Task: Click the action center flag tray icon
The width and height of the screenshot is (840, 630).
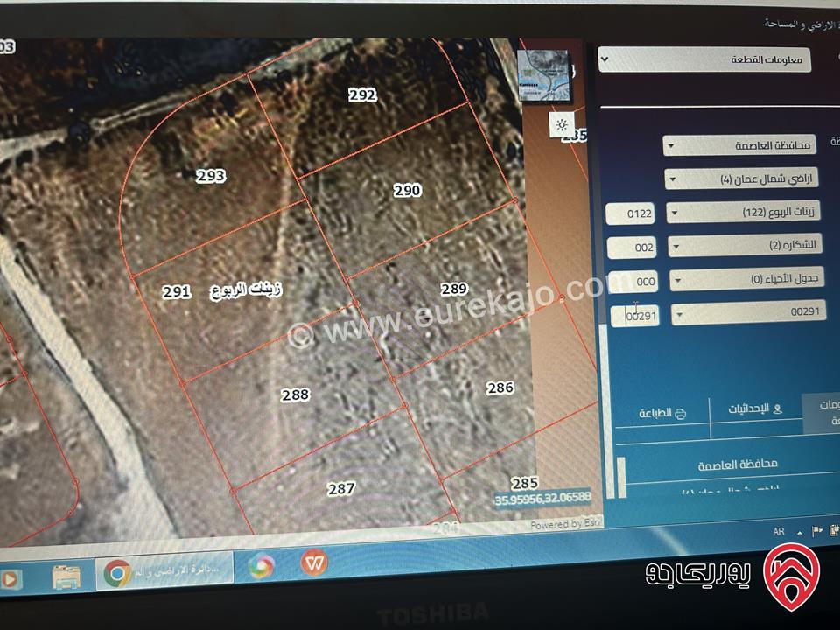Action: point(816,531)
